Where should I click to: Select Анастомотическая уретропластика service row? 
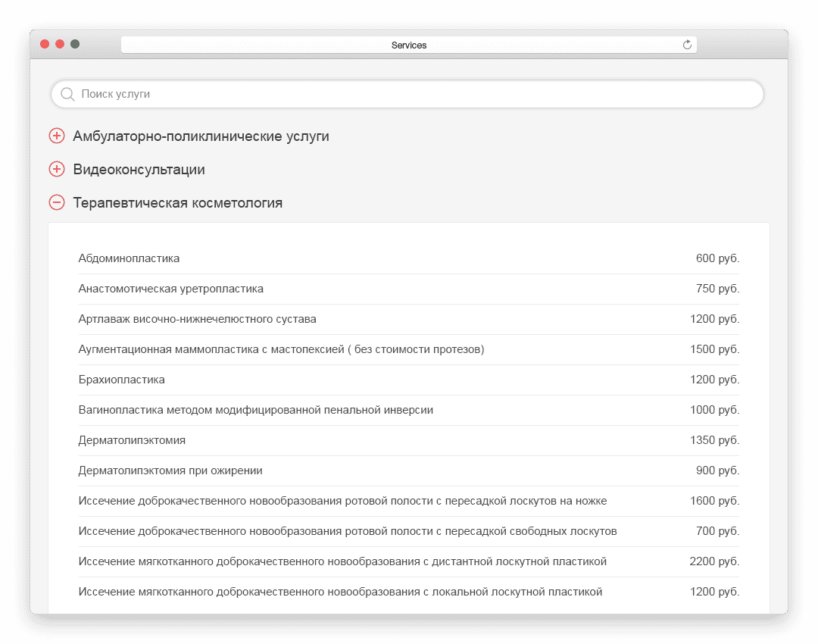[x=408, y=289]
